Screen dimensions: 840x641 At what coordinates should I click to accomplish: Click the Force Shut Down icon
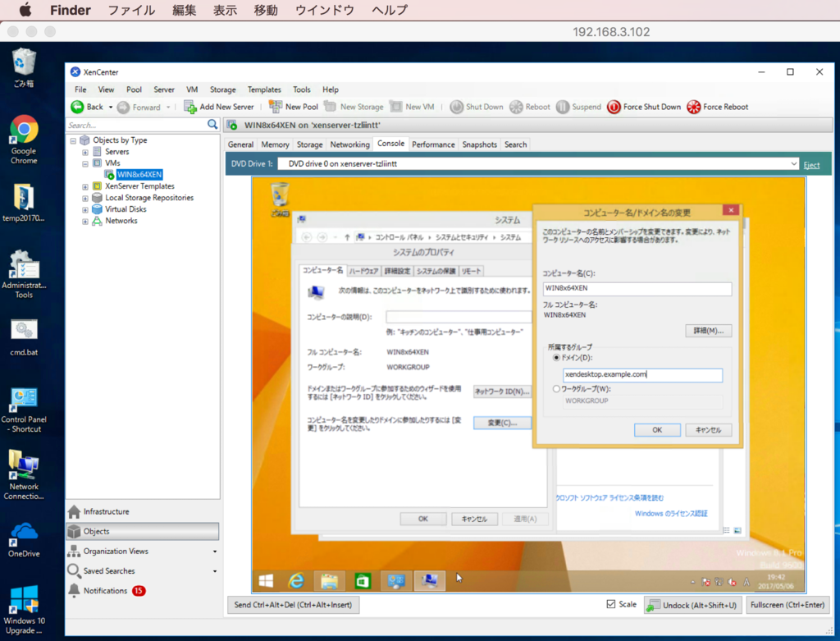[614, 107]
